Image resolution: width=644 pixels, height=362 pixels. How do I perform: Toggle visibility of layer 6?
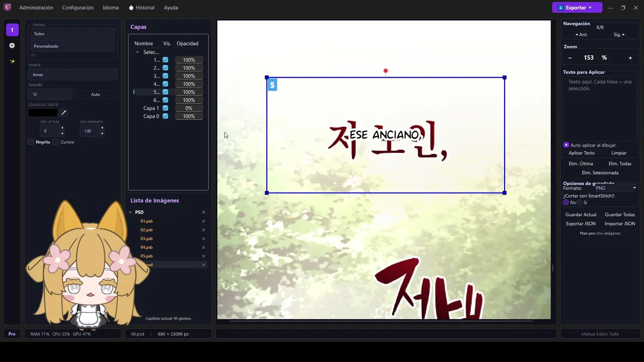165,100
